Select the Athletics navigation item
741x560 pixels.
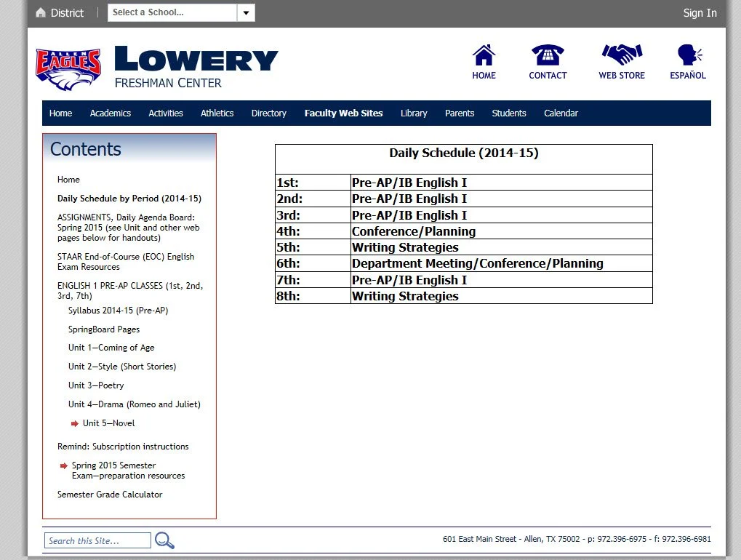click(x=217, y=113)
